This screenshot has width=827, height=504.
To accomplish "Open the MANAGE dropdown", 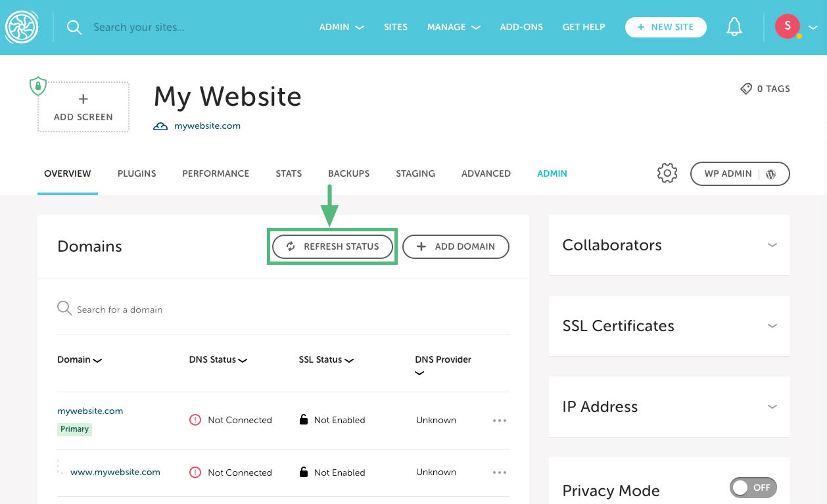I will pyautogui.click(x=453, y=27).
